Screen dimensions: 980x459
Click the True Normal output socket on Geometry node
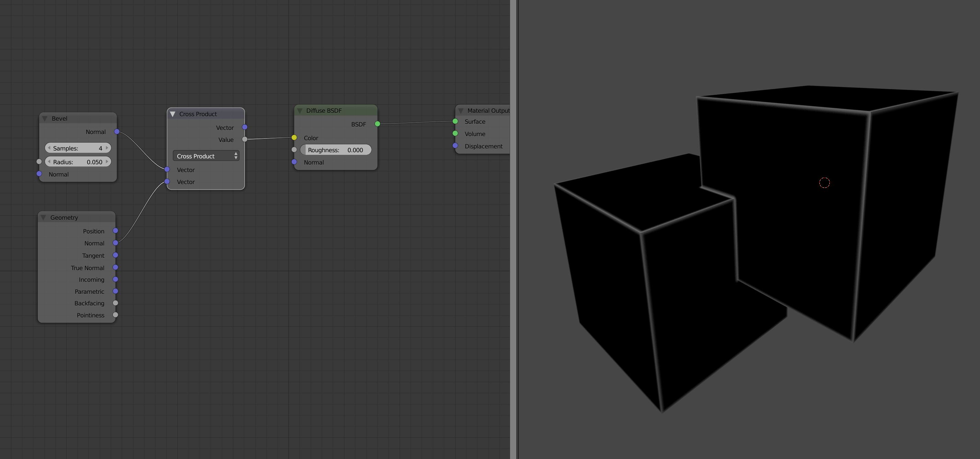pyautogui.click(x=115, y=267)
